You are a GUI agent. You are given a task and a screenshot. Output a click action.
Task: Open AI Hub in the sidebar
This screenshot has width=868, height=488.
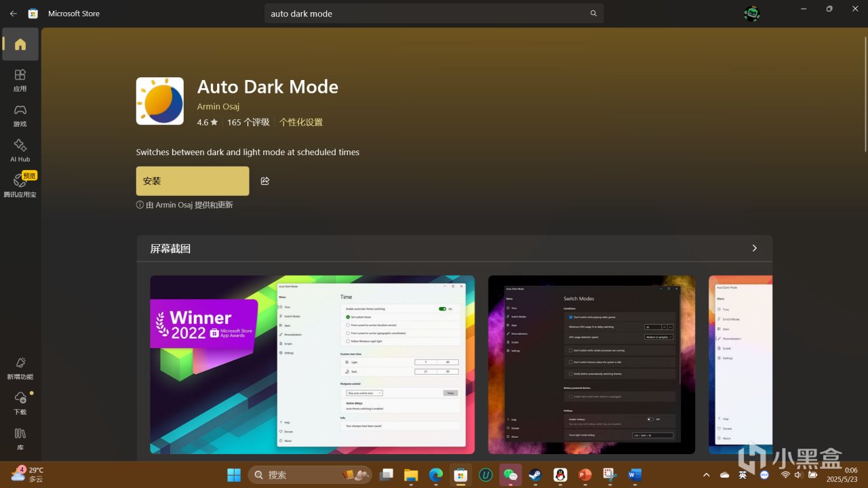pyautogui.click(x=20, y=150)
